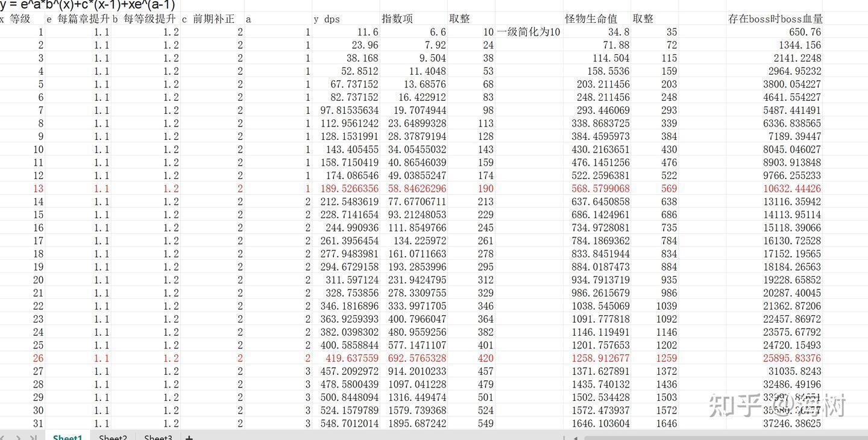Select exponent value 7.92
Screen dimensions: 868x440
[x=414, y=45]
